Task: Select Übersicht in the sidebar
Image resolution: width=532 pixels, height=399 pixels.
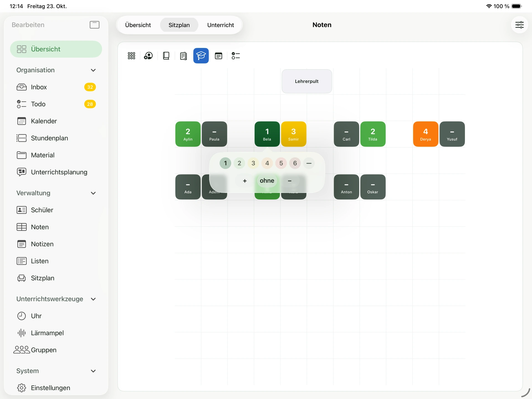Action: pos(56,49)
